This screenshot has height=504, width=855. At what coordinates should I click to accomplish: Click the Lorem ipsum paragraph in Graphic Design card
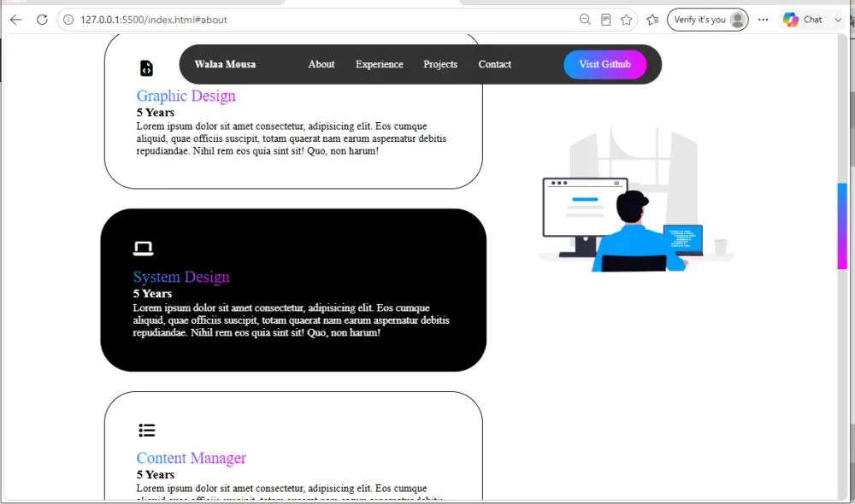tap(292, 138)
